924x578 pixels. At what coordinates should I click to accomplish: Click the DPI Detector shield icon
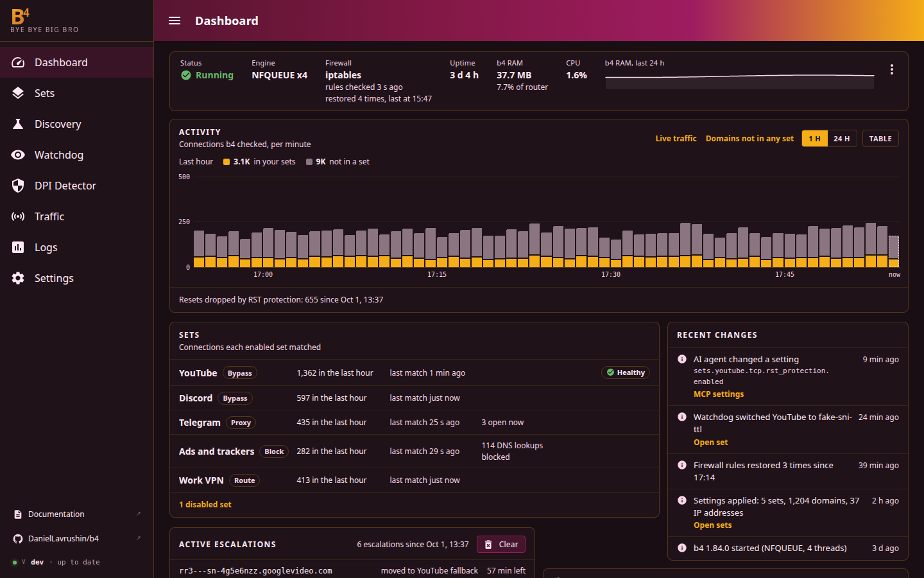click(18, 186)
